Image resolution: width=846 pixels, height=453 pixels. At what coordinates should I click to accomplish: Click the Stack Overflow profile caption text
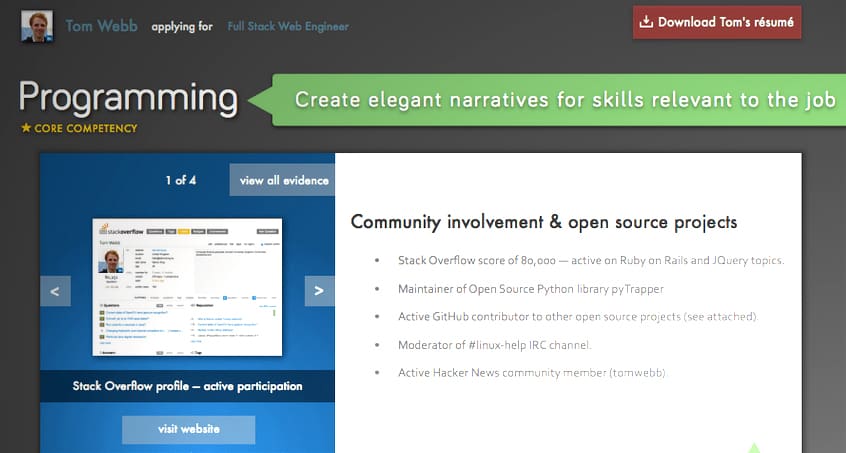coord(188,386)
